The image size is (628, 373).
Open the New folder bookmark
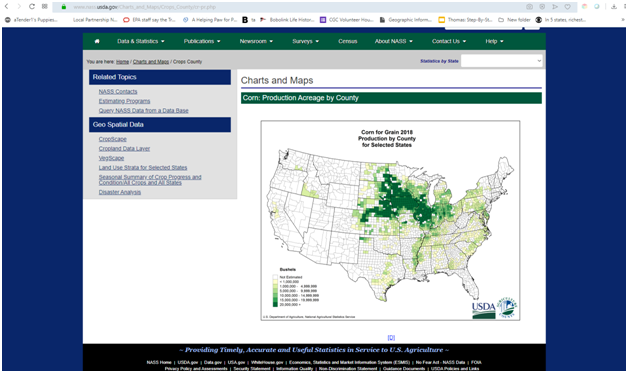[x=514, y=20]
